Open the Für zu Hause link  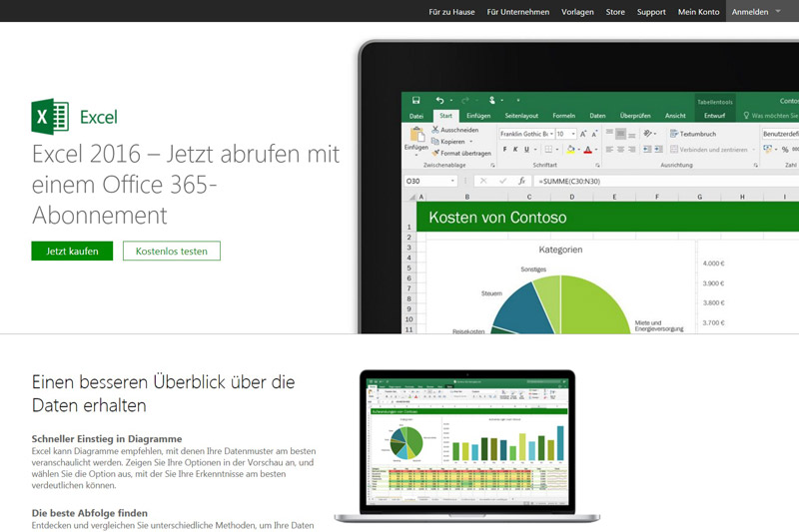click(x=451, y=12)
